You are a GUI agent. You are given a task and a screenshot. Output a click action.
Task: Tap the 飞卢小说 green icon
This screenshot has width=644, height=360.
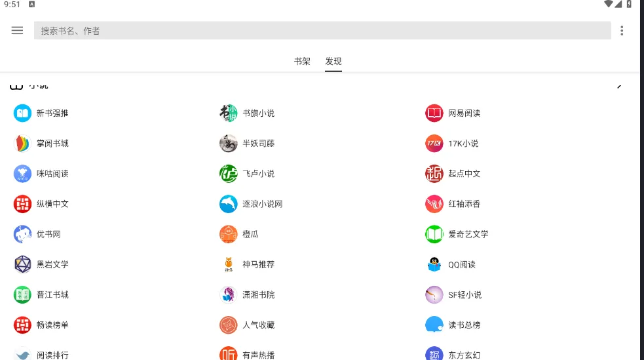pyautogui.click(x=229, y=173)
